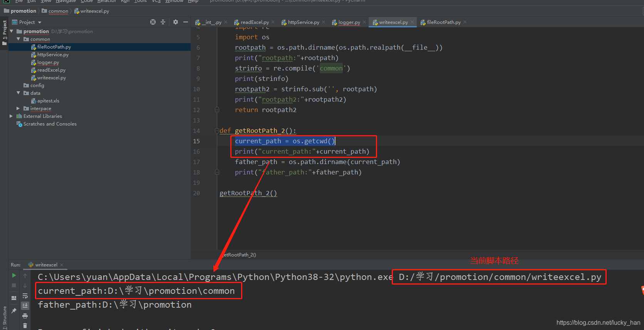644x330 pixels.
Task: Expand External Libraries node
Action: pyautogui.click(x=11, y=116)
